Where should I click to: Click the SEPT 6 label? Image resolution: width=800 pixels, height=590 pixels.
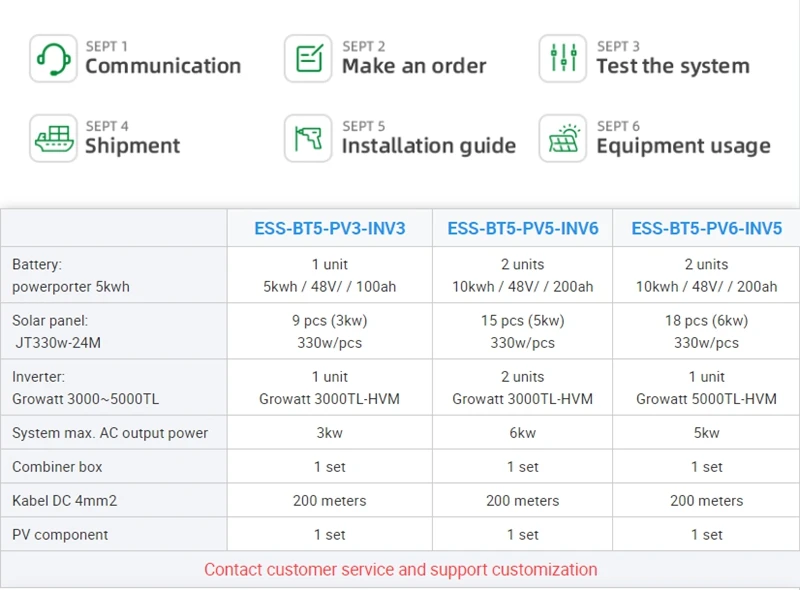(x=618, y=126)
